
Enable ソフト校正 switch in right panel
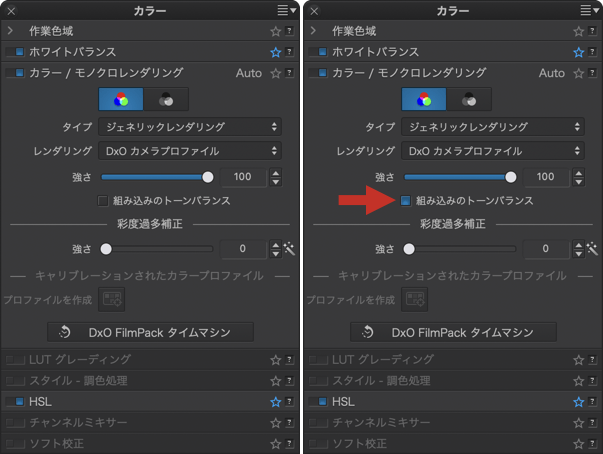pyautogui.click(x=318, y=444)
